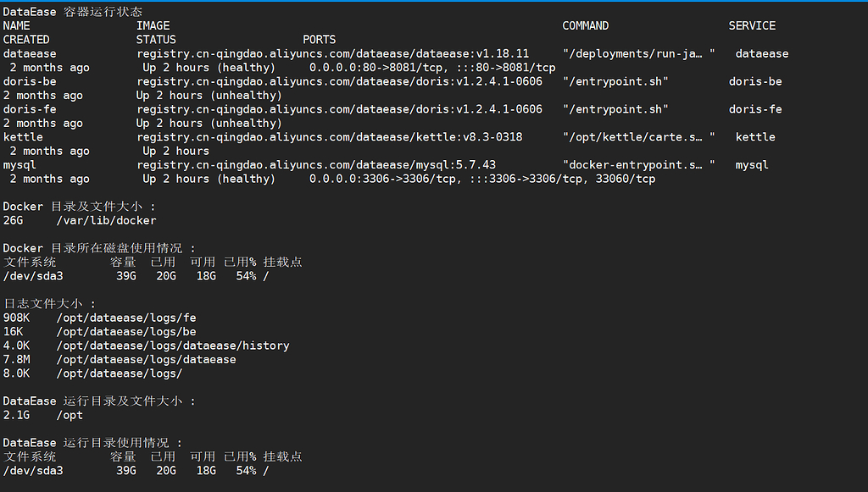The width and height of the screenshot is (868, 492).
Task: Click the NAME column header
Action: tap(16, 25)
